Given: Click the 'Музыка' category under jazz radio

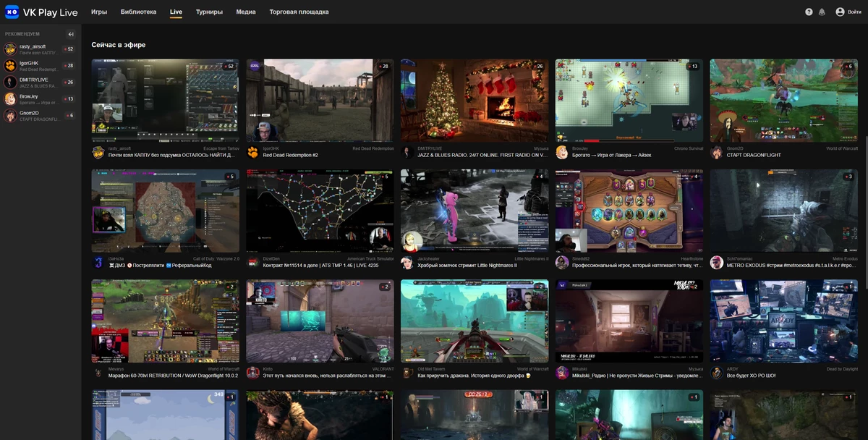Looking at the screenshot, I should click(541, 148).
